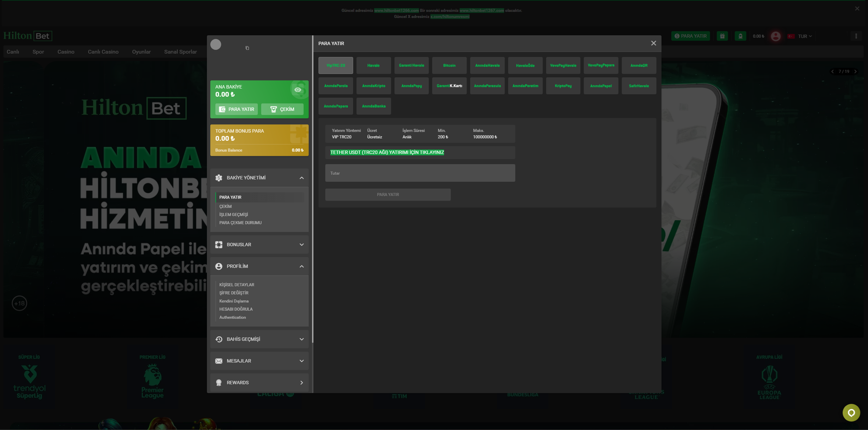
Task: Dismiss the top address announcement banner
Action: [x=857, y=8]
